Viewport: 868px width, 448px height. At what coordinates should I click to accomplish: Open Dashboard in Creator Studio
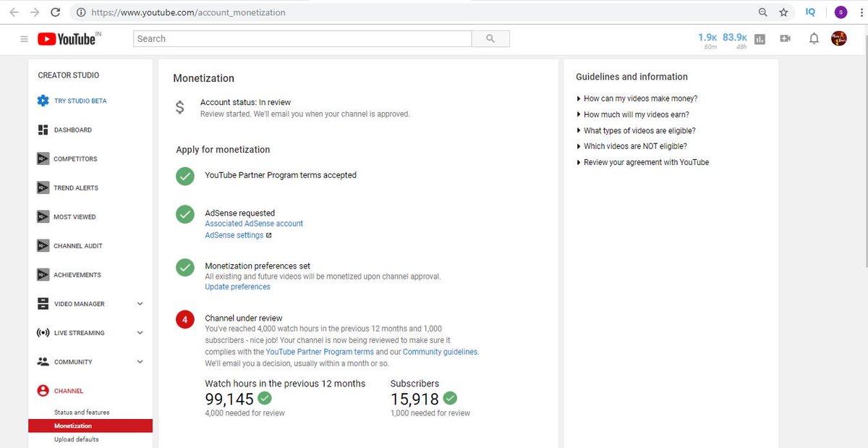[x=73, y=130]
